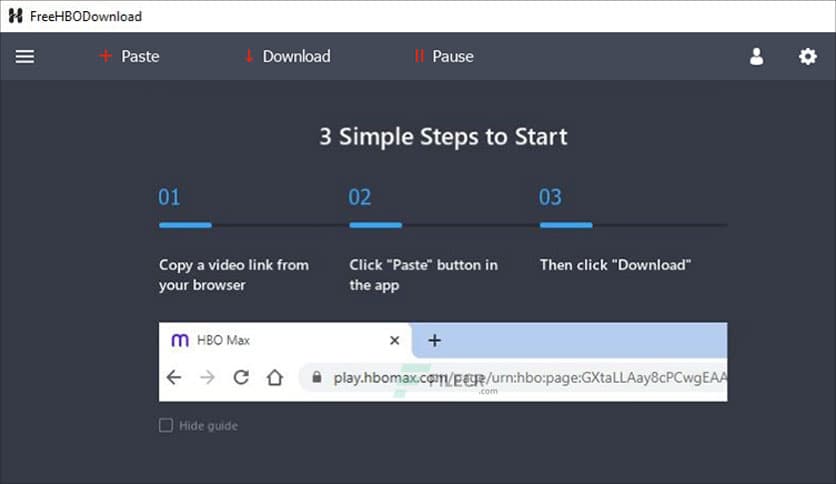836x484 pixels.
Task: Click the red pause bars icon
Action: [419, 56]
